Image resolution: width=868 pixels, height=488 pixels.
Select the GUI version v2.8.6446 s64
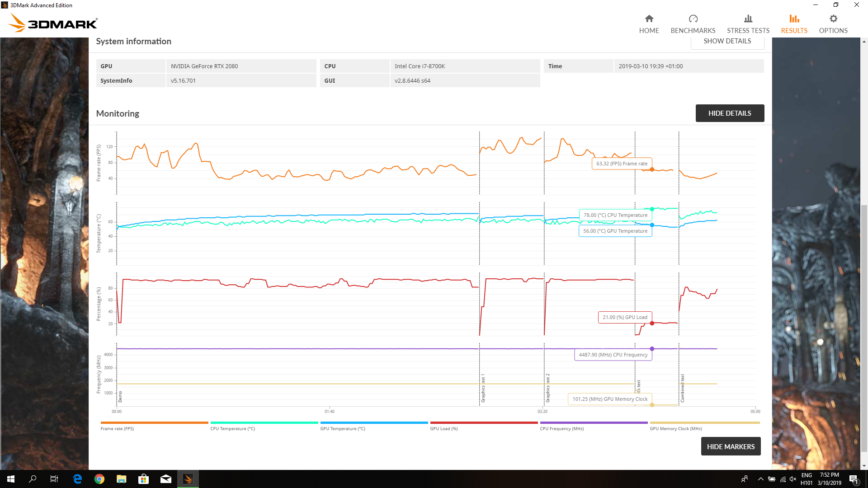(x=412, y=80)
